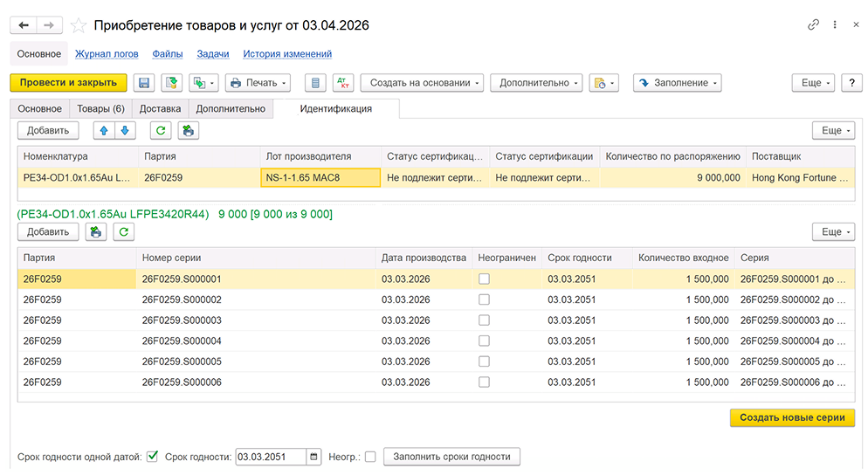Switch to Доставка tab
Viewport: 868px width, 475px height.
(x=160, y=108)
